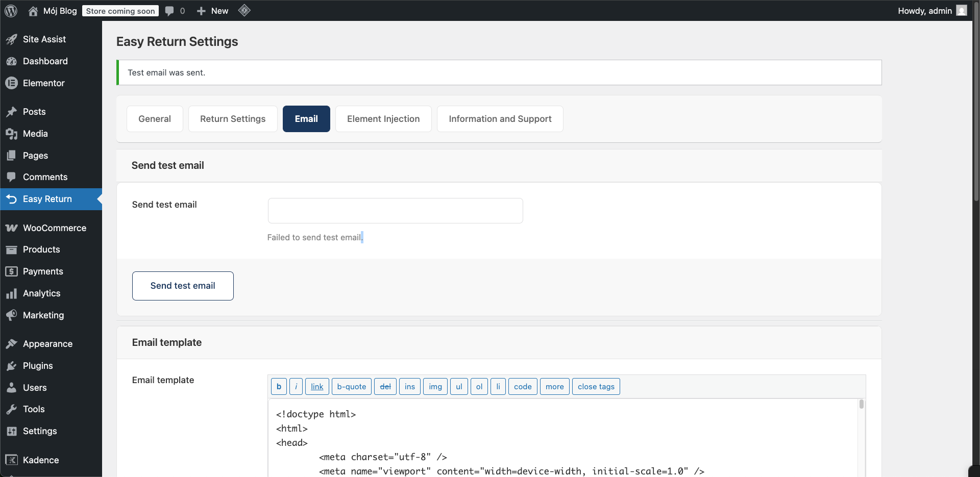Click the code quicktag button
980x477 pixels.
click(x=523, y=387)
